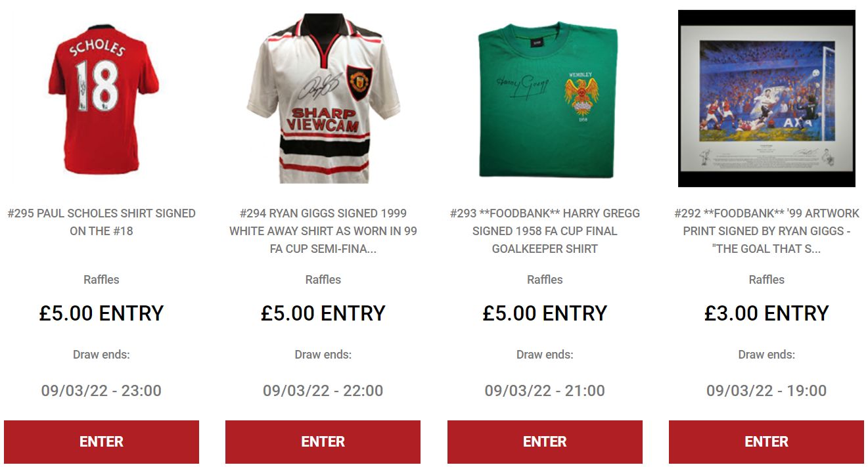Open the white Sharp Viewcam shirt image
Viewport: 868px width, 467px height.
pyautogui.click(x=323, y=99)
